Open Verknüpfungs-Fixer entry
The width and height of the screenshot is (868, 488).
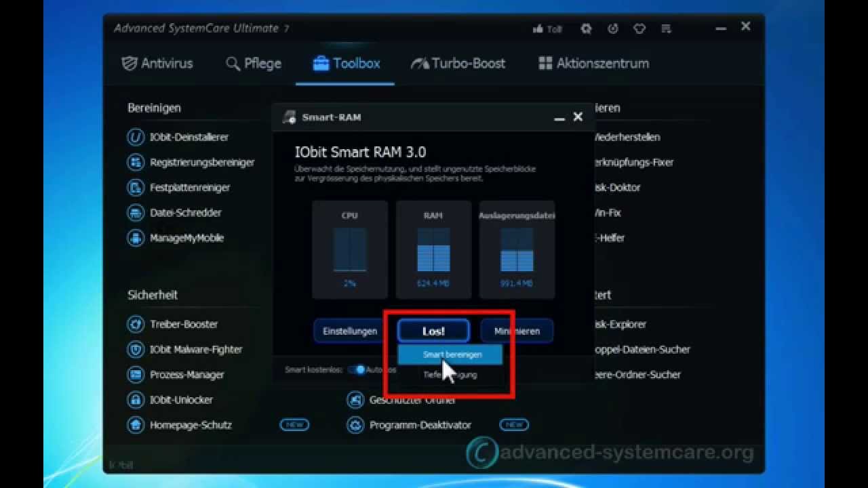633,162
